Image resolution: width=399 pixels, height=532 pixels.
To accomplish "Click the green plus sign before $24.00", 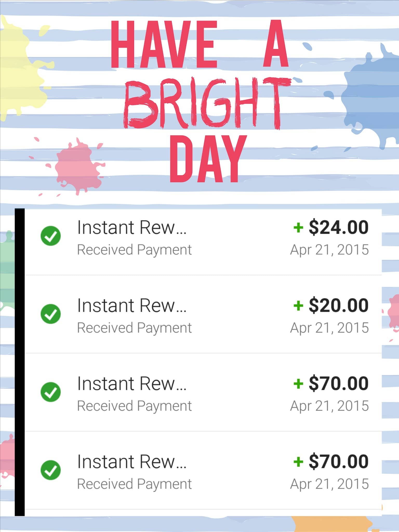I will coord(298,228).
